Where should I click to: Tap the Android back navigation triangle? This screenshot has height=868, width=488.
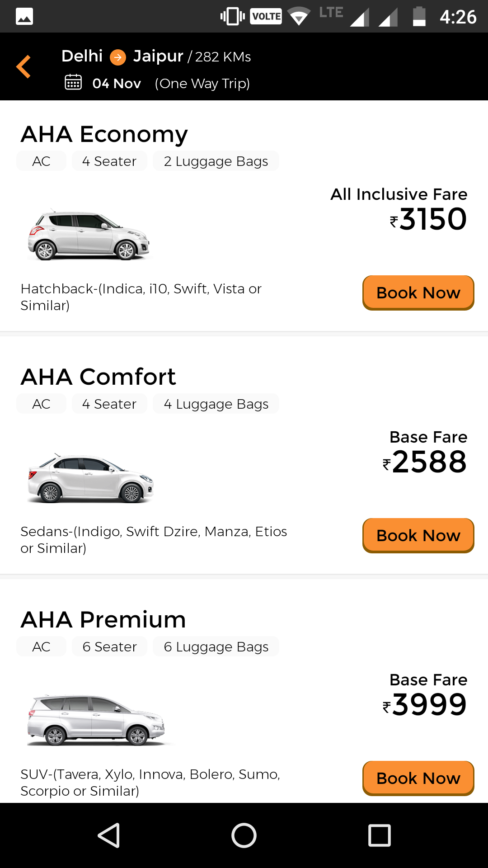pyautogui.click(x=109, y=835)
